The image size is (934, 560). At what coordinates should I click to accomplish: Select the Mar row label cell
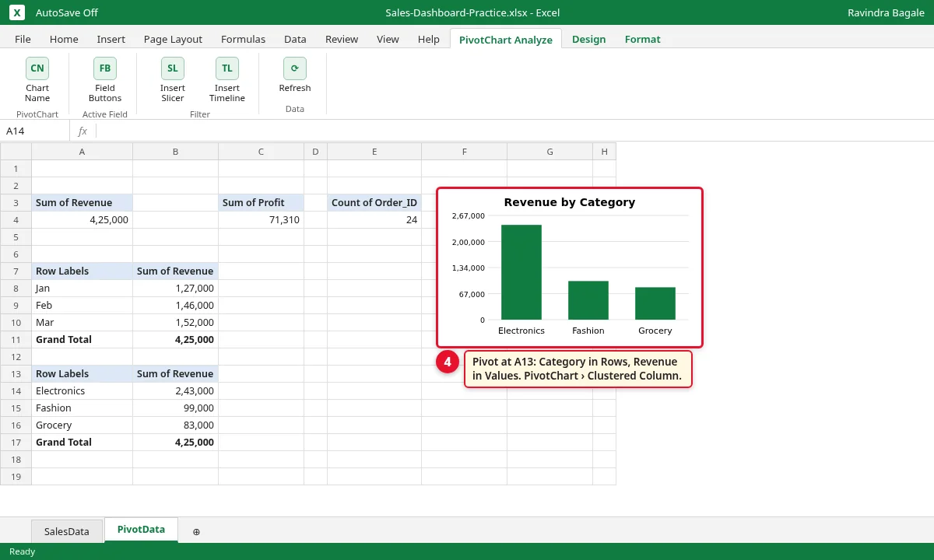click(x=83, y=323)
